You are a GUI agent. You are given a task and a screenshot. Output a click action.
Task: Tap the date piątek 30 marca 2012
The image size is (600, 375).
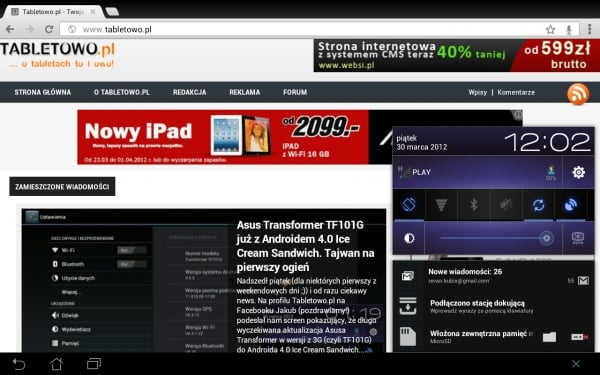[x=422, y=142]
